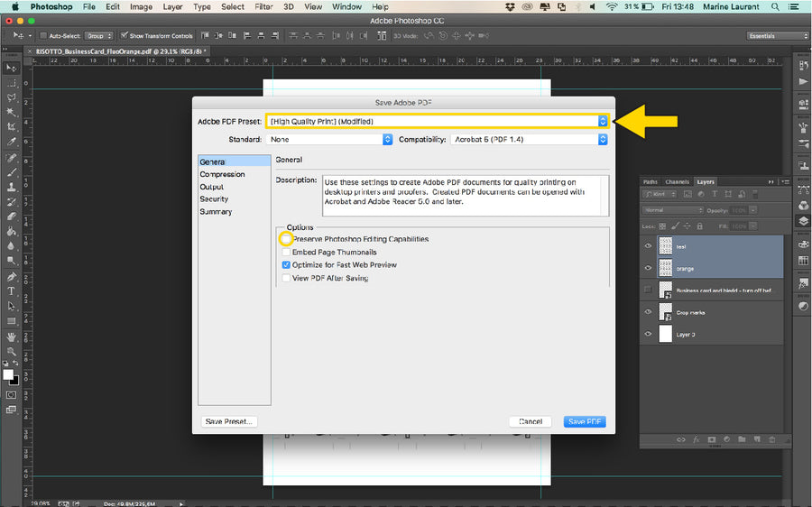Select the Blur tool
The width and height of the screenshot is (812, 507).
click(11, 246)
